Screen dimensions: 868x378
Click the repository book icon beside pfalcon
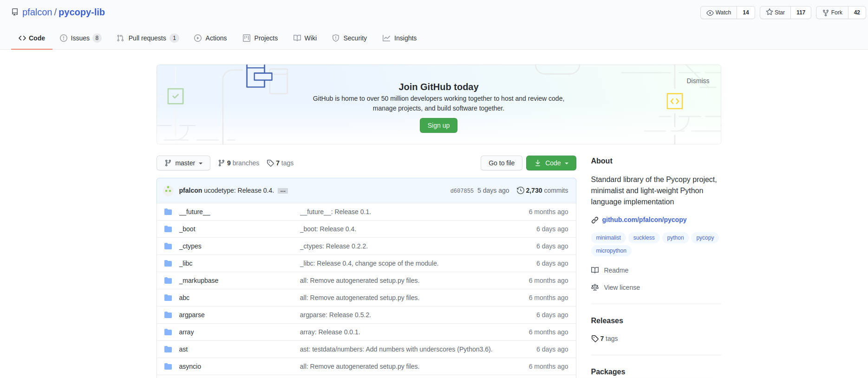[15, 13]
